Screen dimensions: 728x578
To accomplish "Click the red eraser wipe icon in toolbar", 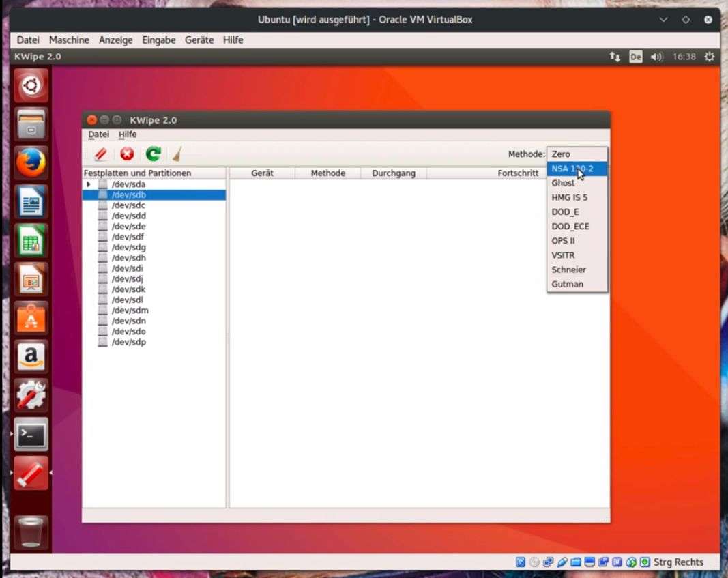I will click(x=100, y=154).
